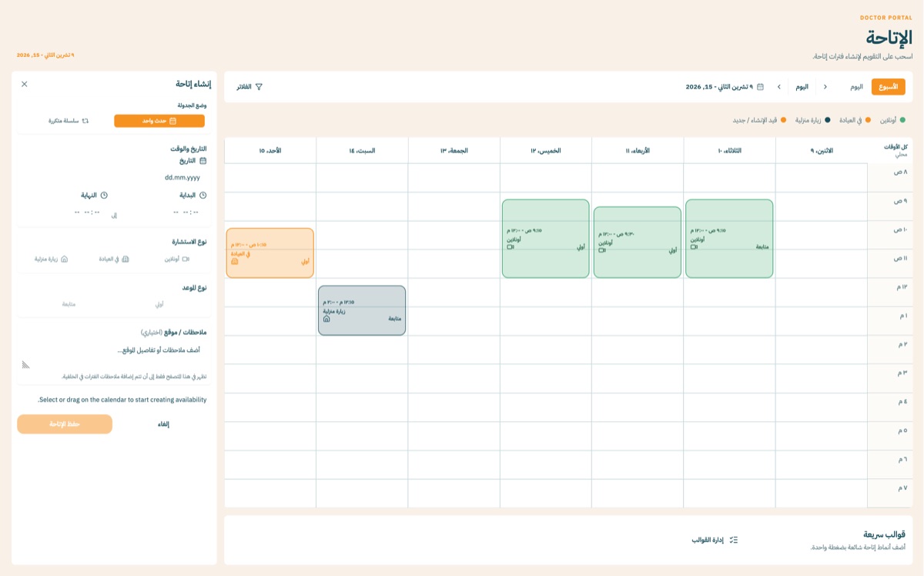
Task: Click the clock icon next to البداية
Action: pyautogui.click(x=203, y=196)
